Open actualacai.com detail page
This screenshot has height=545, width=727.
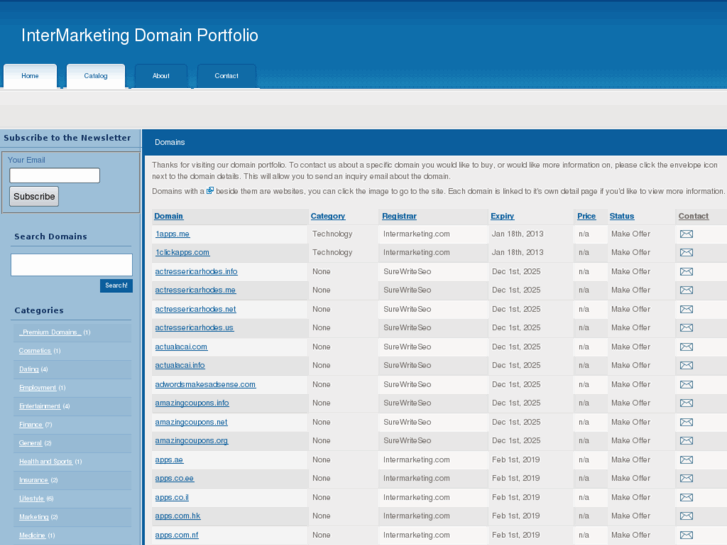click(x=181, y=346)
